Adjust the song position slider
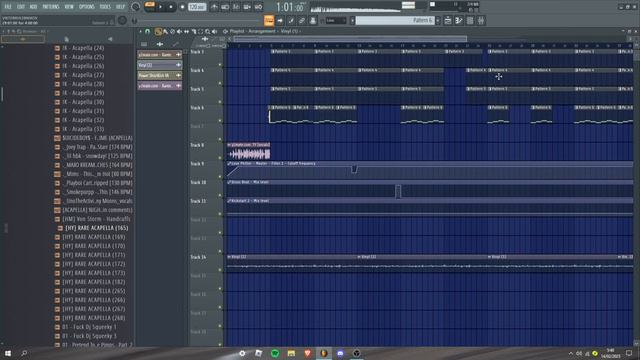640x360 pixels. coord(200,20)
